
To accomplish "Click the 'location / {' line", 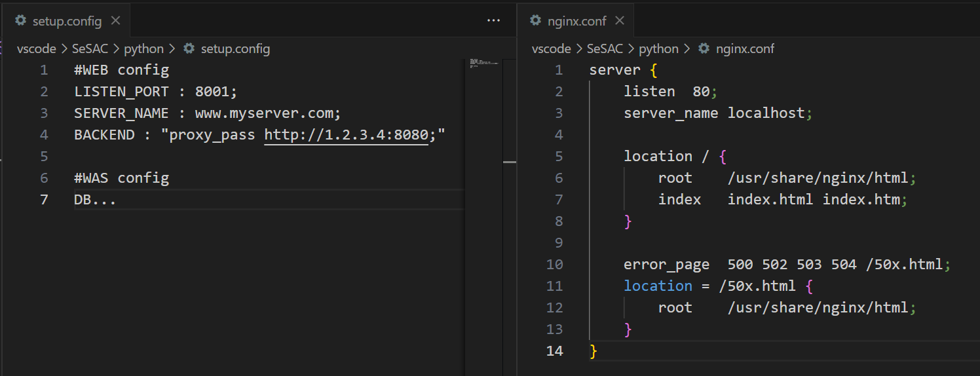I will (675, 157).
